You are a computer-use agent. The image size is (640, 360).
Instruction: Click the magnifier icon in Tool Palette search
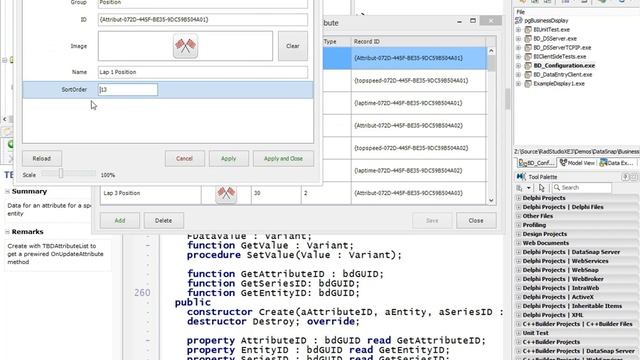pyautogui.click(x=557, y=187)
